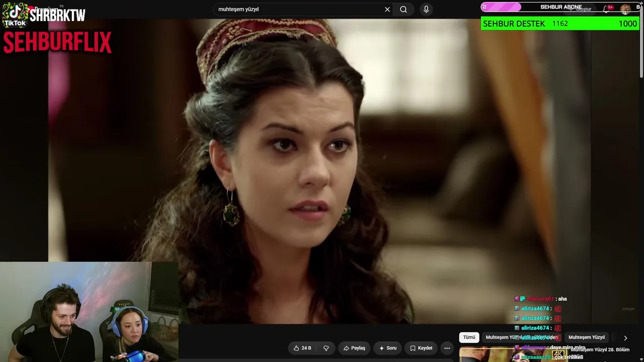
Task: Click the magnifier search button
Action: tap(404, 10)
